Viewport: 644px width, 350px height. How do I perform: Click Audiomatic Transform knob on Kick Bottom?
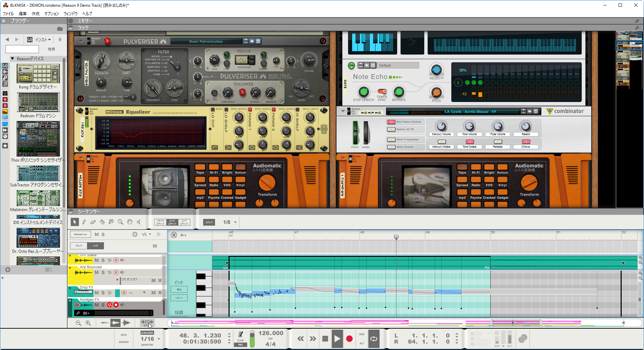tap(267, 183)
